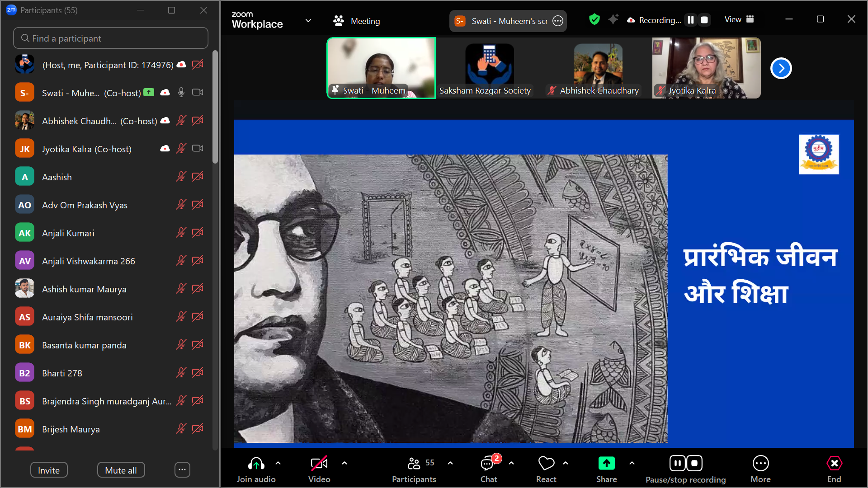Click Basanta kumar panda video-off icon

pyautogui.click(x=198, y=345)
